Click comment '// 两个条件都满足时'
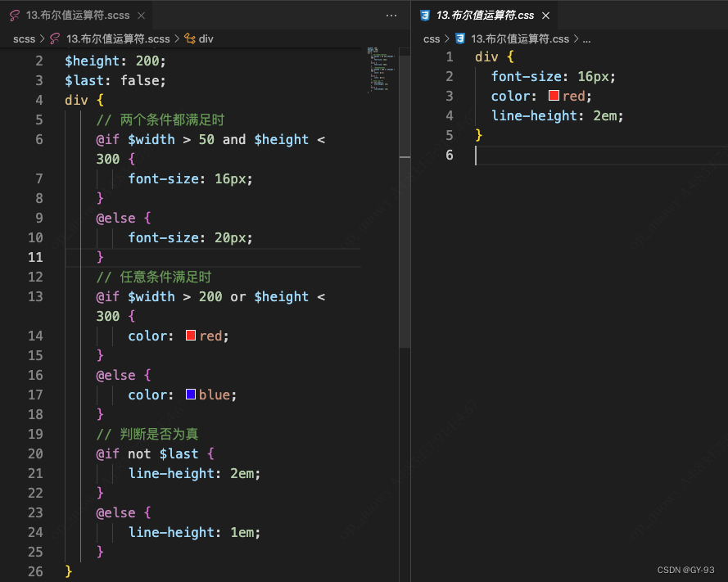This screenshot has width=728, height=582. point(160,120)
